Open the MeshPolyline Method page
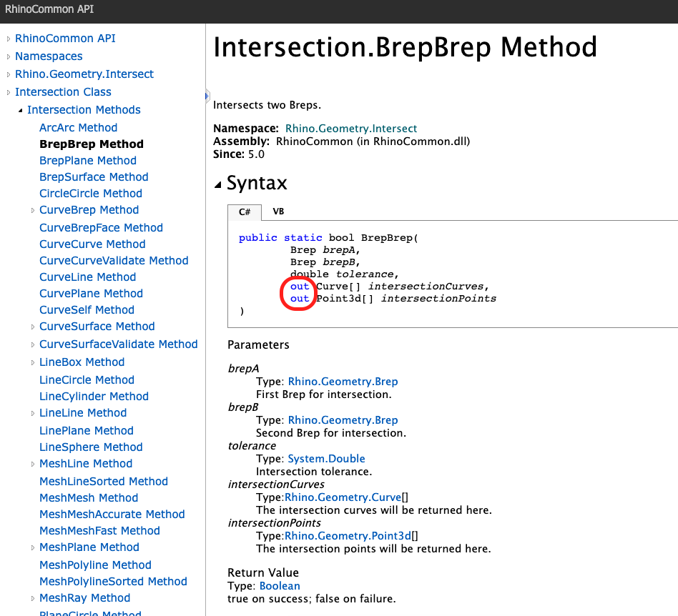Image resolution: width=678 pixels, height=616 pixels. click(96, 565)
